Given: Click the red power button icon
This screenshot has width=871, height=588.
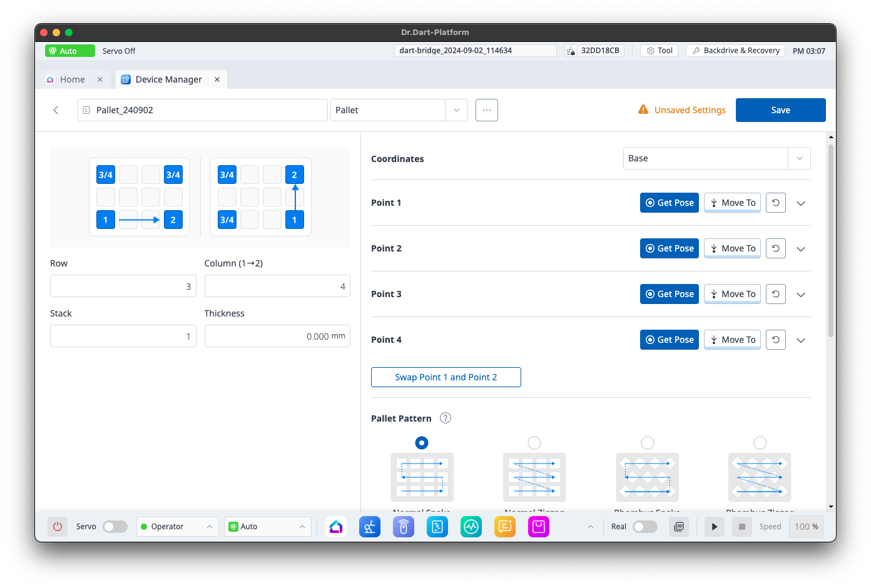Looking at the screenshot, I should [x=58, y=527].
